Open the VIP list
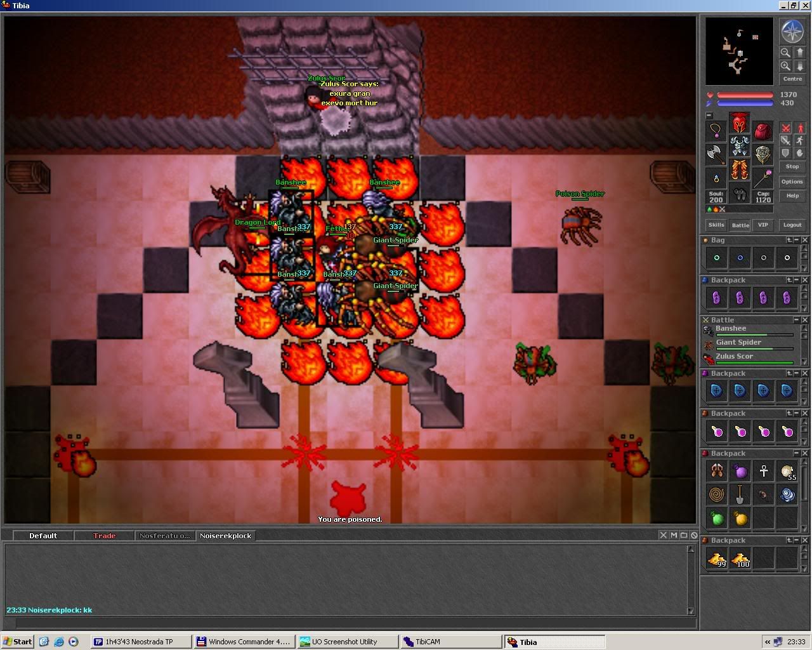This screenshot has height=650, width=812. tap(763, 225)
